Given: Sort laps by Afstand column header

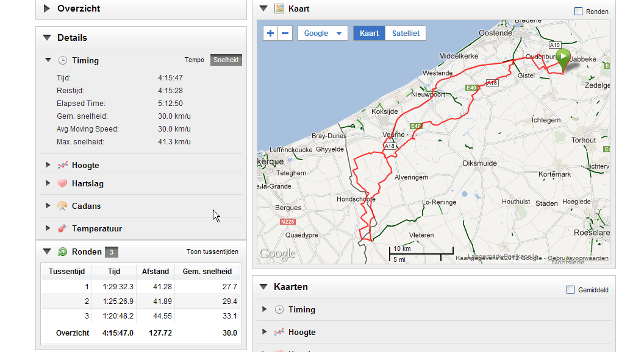Looking at the screenshot, I should pyautogui.click(x=156, y=272).
